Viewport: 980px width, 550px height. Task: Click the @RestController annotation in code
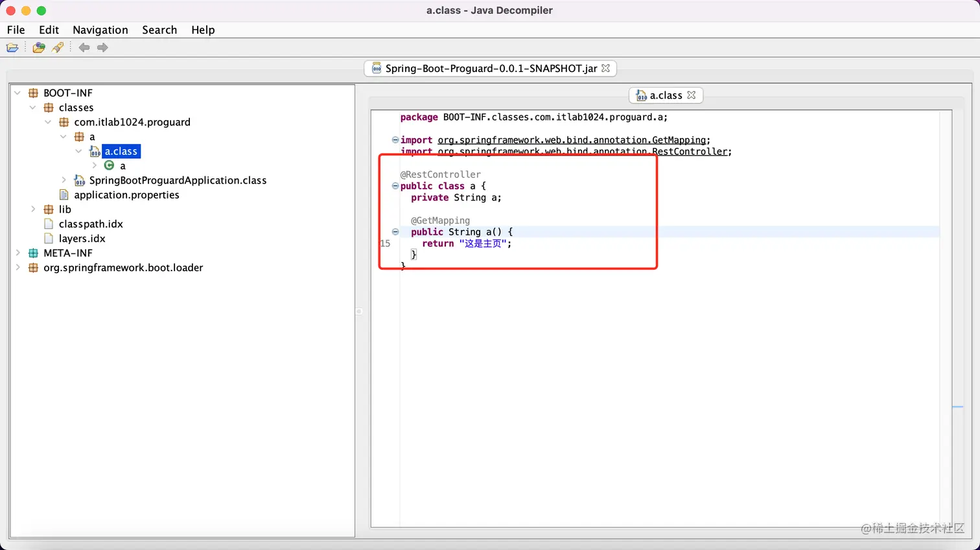click(x=441, y=174)
